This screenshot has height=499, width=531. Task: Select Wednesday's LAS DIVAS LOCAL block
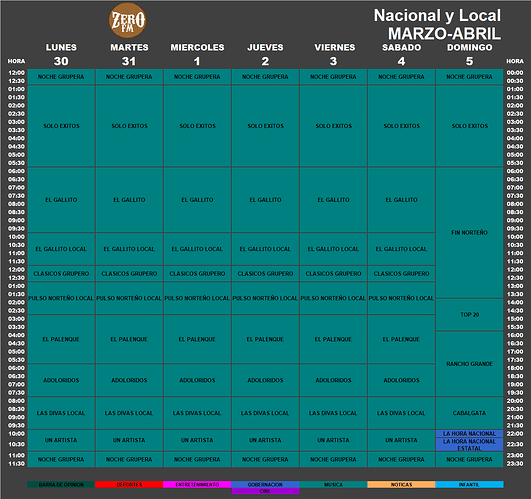(197, 413)
